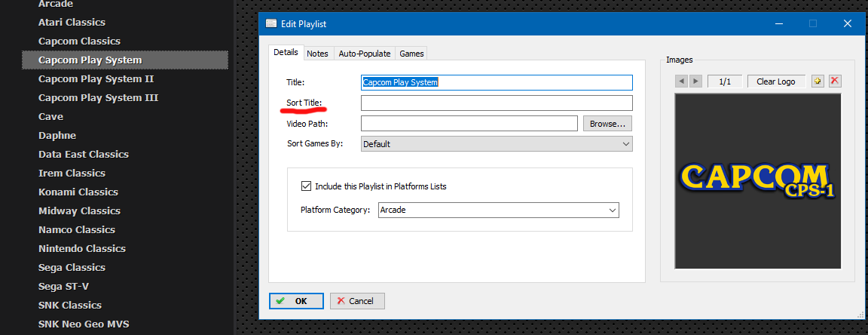The image size is (868, 335).
Task: Confirm with the OK button
Action: (x=296, y=301)
